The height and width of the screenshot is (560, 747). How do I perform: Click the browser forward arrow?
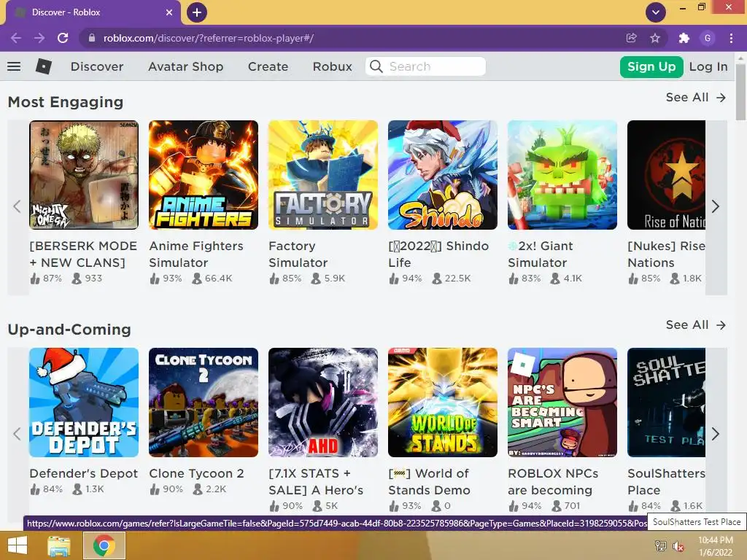pyautogui.click(x=39, y=38)
